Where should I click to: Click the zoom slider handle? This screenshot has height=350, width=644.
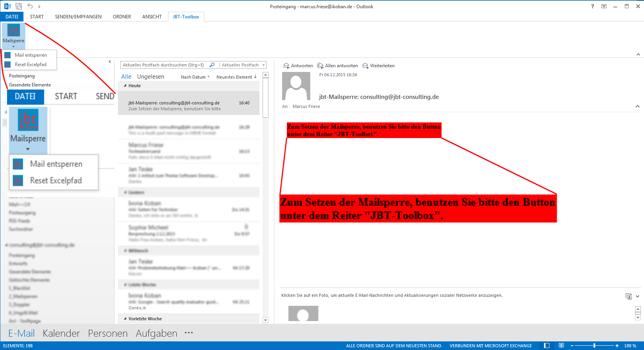594,346
